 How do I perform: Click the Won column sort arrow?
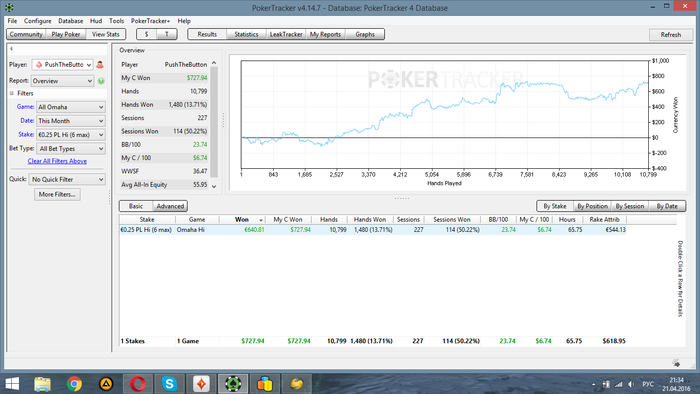pyautogui.click(x=261, y=220)
